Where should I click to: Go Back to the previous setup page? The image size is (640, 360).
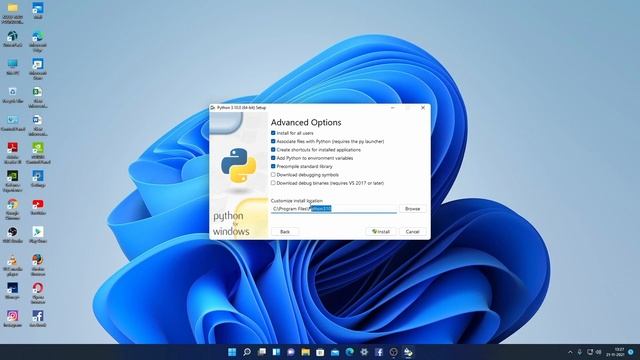pos(285,231)
